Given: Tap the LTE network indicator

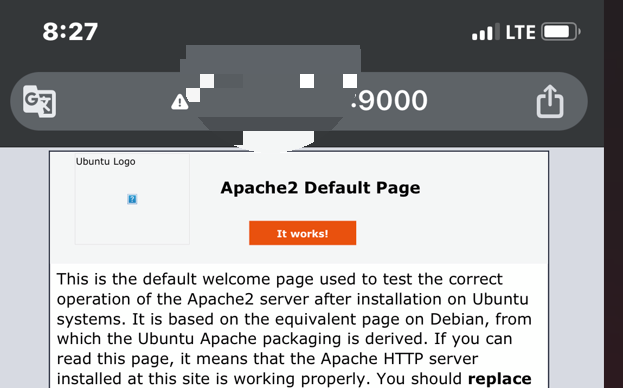Looking at the screenshot, I should [x=520, y=32].
